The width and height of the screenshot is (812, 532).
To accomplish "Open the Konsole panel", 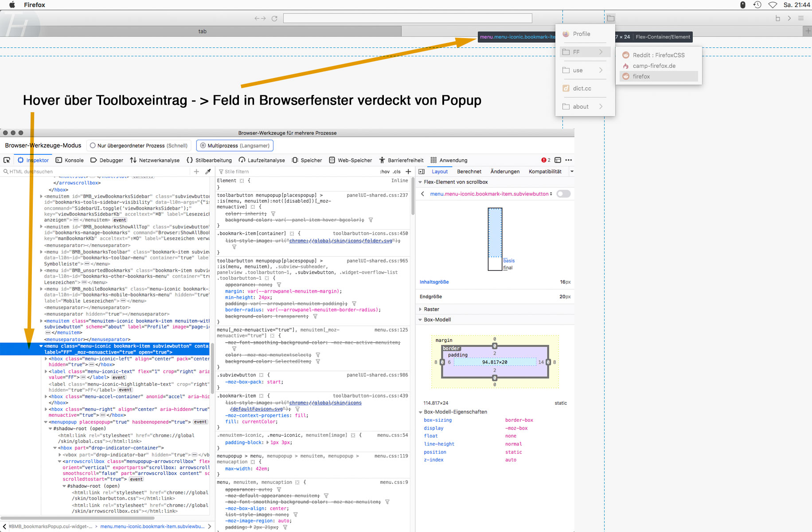I will point(70,160).
